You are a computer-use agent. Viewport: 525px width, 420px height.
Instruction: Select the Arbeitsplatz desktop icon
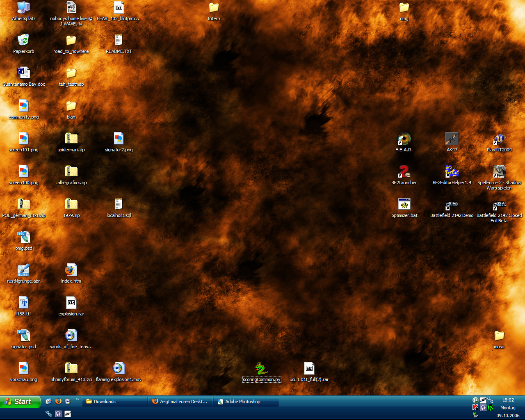(x=24, y=11)
